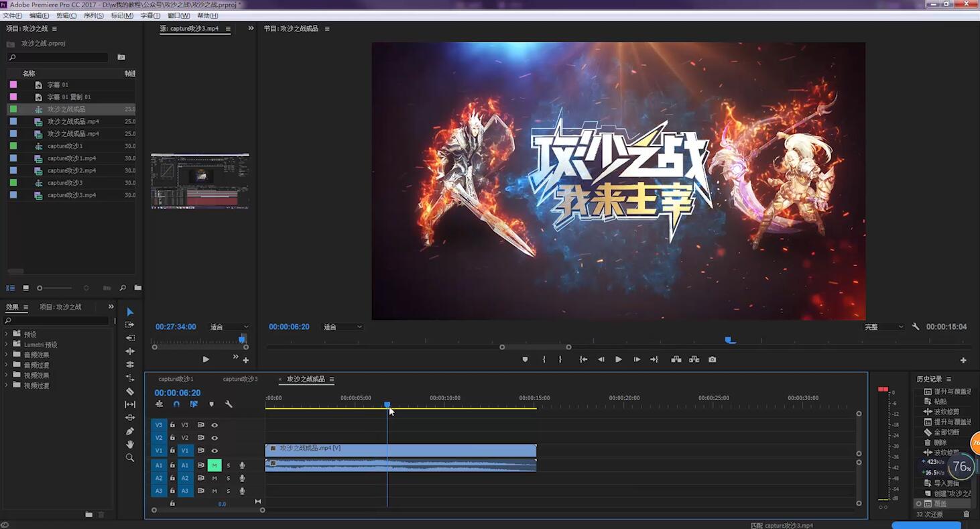Select the Pen tool

tap(130, 431)
